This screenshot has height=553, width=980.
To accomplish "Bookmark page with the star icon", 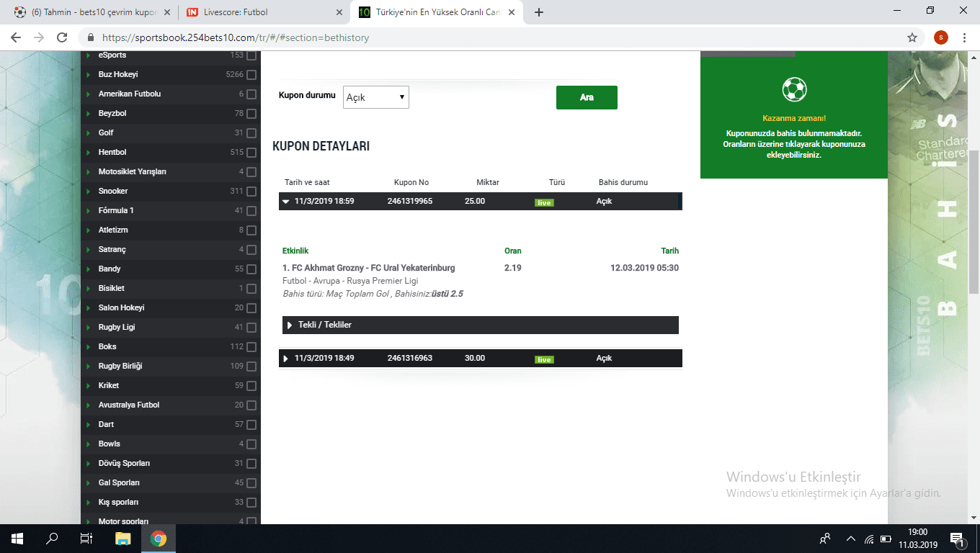I will tap(912, 37).
